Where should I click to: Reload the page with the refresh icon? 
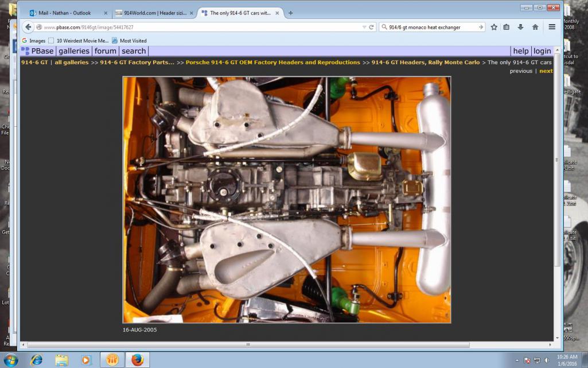point(372,27)
